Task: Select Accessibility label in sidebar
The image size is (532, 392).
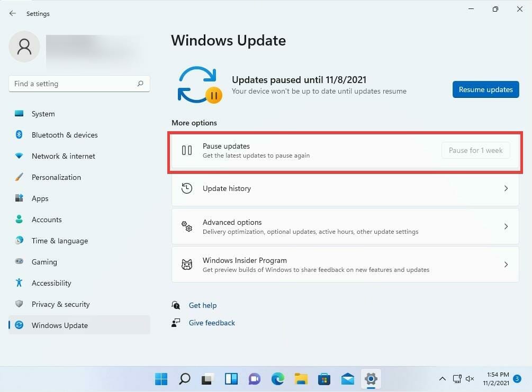Action: 51,283
